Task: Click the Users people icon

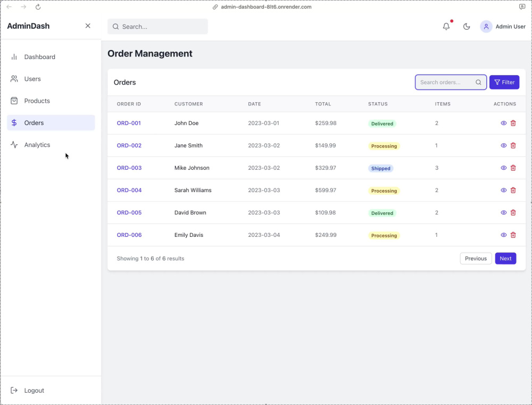Action: tap(14, 79)
